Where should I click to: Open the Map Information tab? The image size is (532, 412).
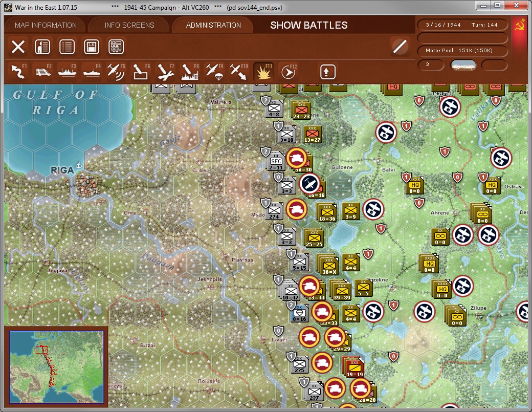46,25
